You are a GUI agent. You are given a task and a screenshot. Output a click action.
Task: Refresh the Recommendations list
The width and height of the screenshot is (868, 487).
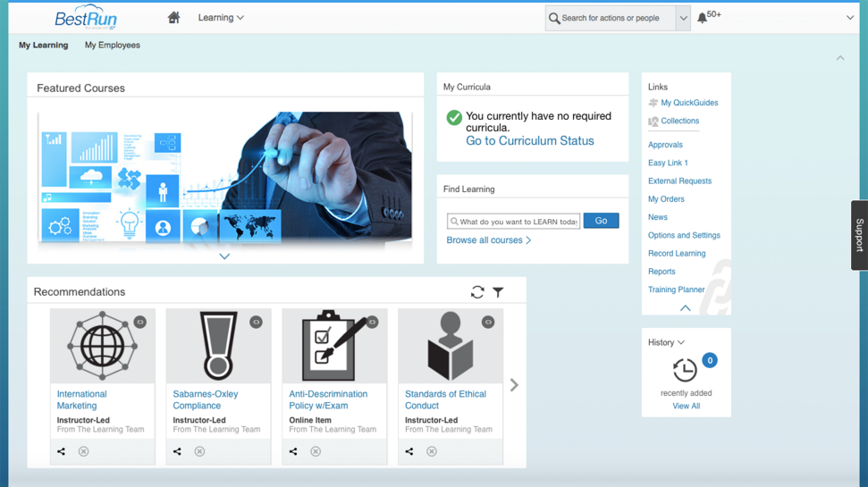(477, 292)
